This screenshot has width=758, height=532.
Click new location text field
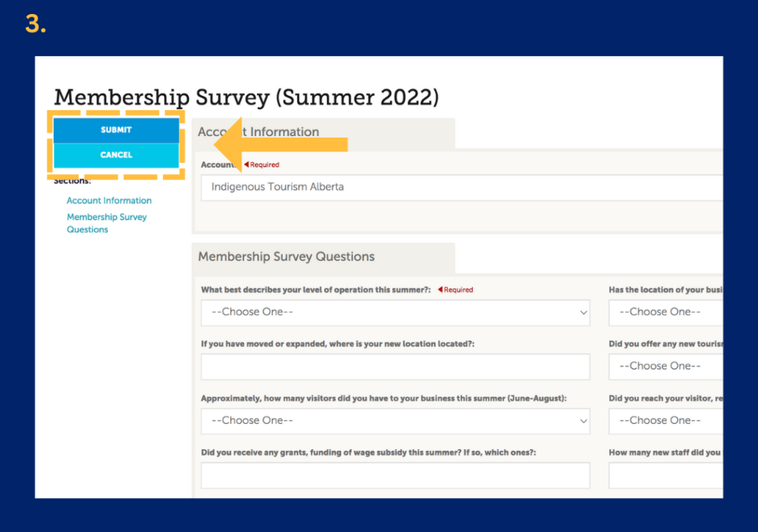click(395, 367)
